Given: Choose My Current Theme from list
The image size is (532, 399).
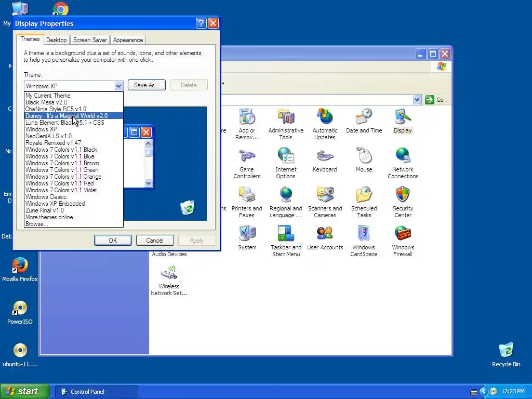Looking at the screenshot, I should tap(74, 96).
